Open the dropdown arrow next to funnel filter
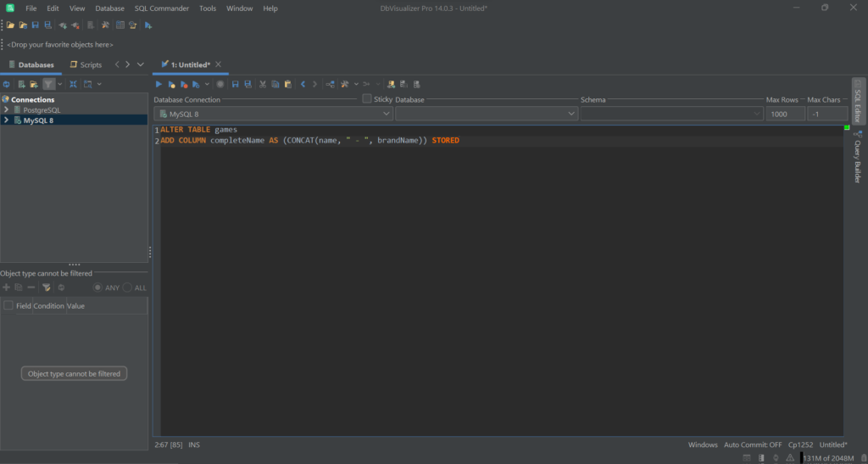 pos(59,84)
